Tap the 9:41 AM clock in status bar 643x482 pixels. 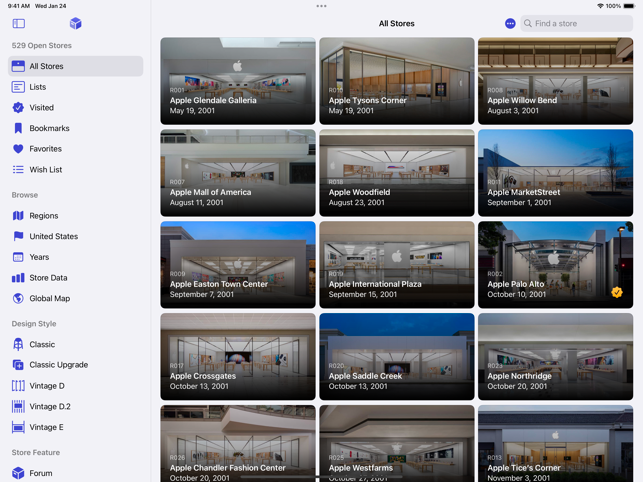pos(19,6)
